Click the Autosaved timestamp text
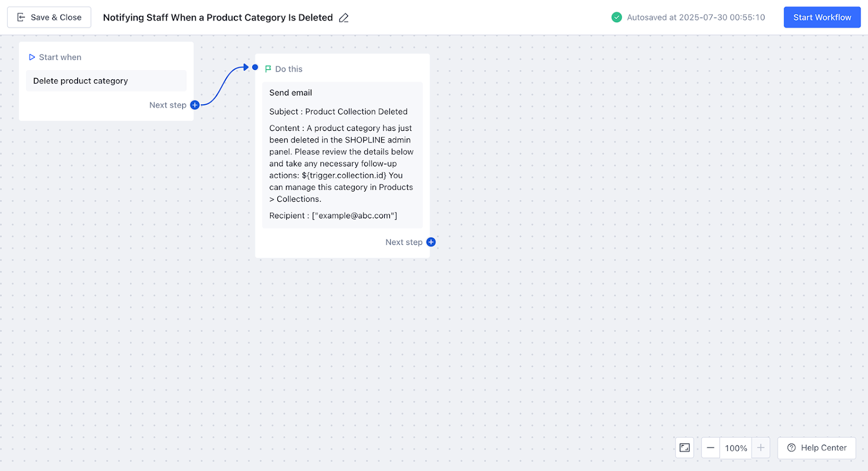Screen dimensions: 868x471 coord(695,17)
